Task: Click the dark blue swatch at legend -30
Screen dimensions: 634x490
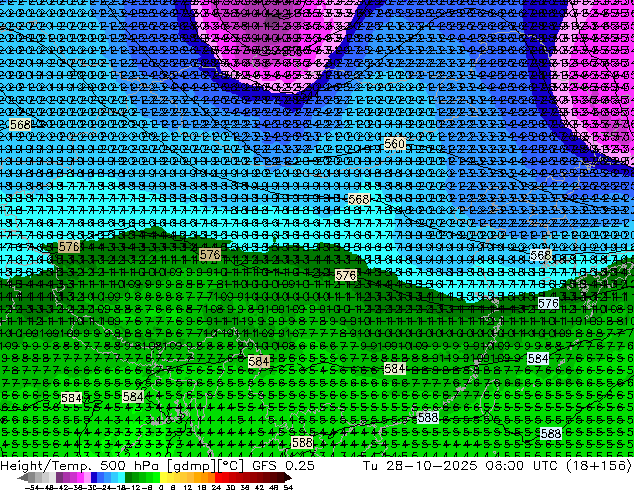Action: (94, 477)
